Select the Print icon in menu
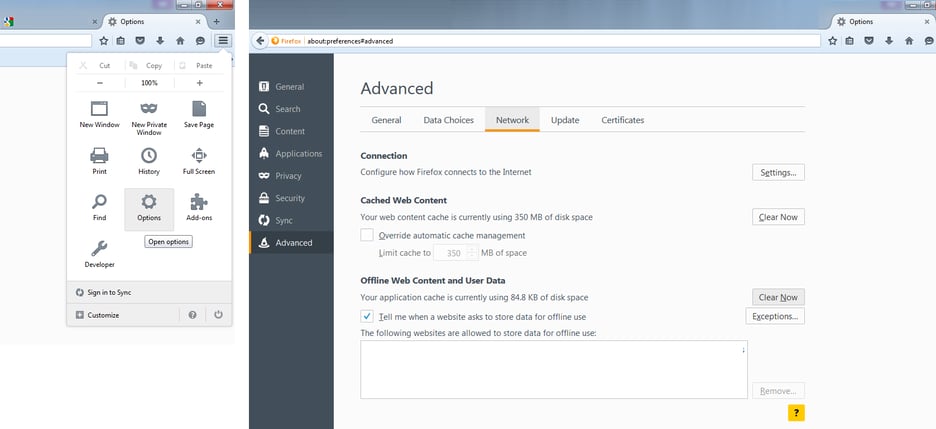Image resolution: width=936 pixels, height=429 pixels. point(99,155)
